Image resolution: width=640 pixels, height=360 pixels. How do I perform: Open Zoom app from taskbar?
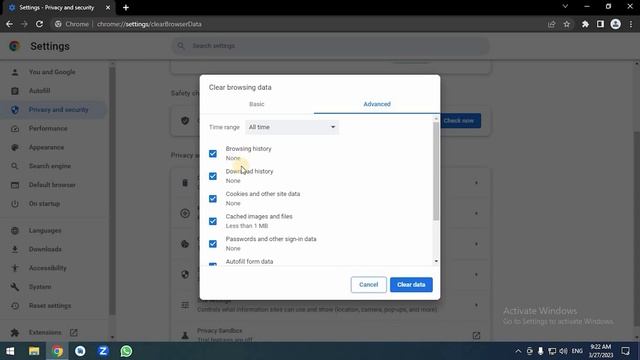point(103,351)
